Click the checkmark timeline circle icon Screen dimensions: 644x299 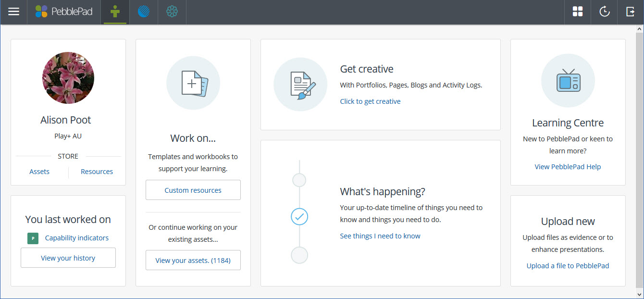click(299, 217)
